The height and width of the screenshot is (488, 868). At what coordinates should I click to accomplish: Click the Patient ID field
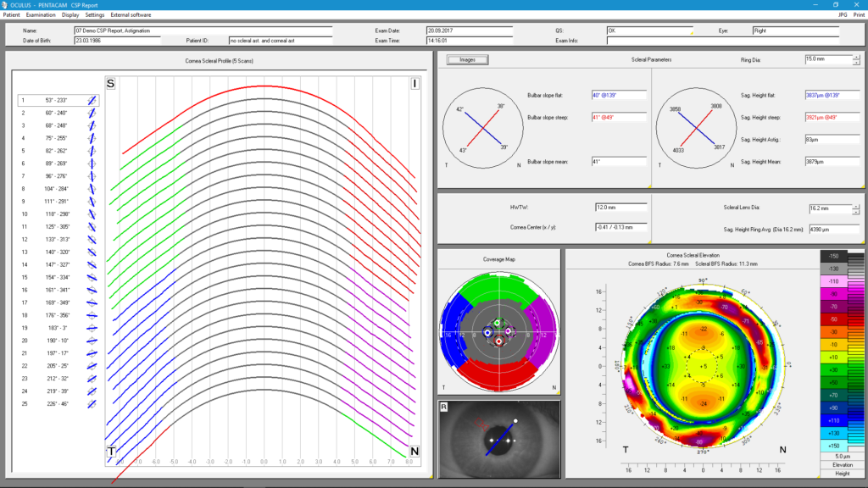[281, 41]
